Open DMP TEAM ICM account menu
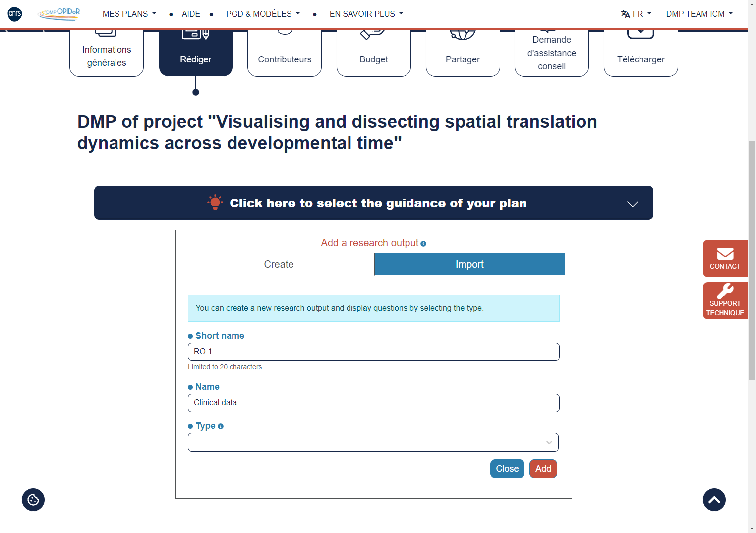Viewport: 756px width, 533px height. click(x=699, y=14)
